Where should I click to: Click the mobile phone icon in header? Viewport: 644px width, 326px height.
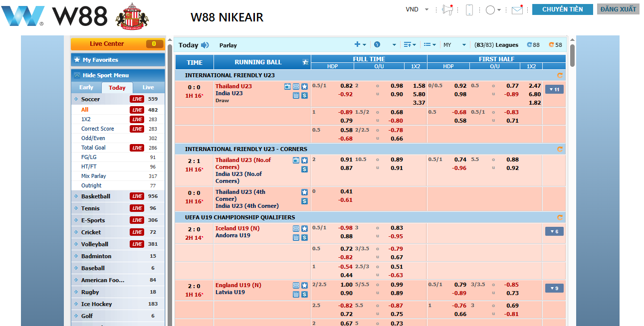pos(469,10)
